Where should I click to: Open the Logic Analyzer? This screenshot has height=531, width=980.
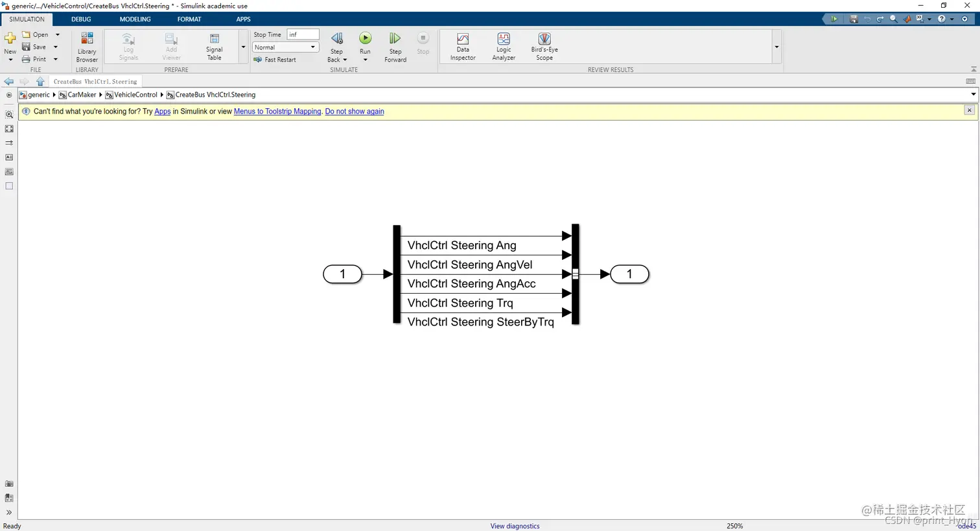(x=504, y=47)
